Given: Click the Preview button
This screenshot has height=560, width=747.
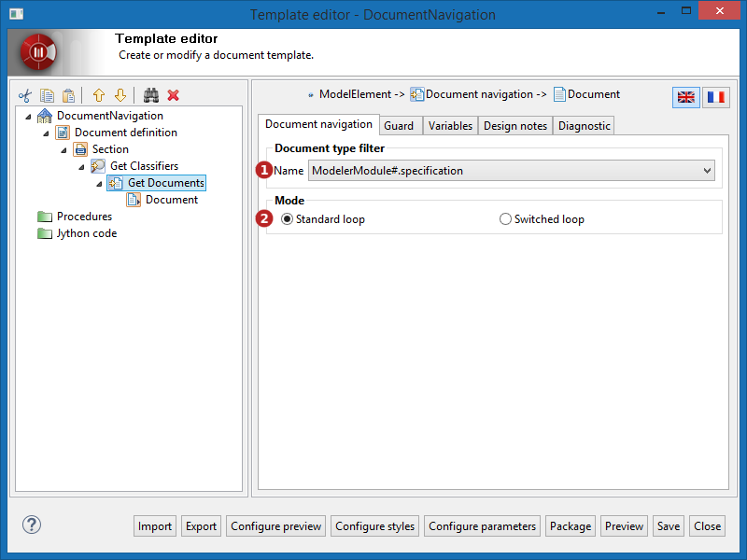Looking at the screenshot, I should tap(624, 525).
